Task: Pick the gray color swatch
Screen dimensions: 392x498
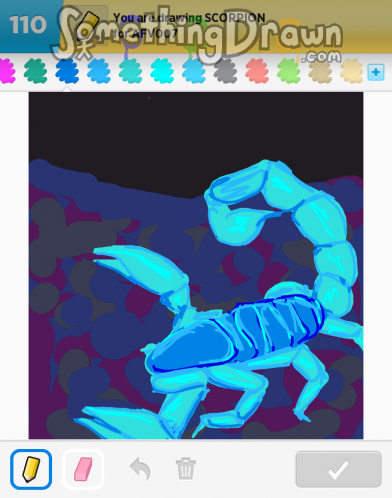Action: pos(225,71)
